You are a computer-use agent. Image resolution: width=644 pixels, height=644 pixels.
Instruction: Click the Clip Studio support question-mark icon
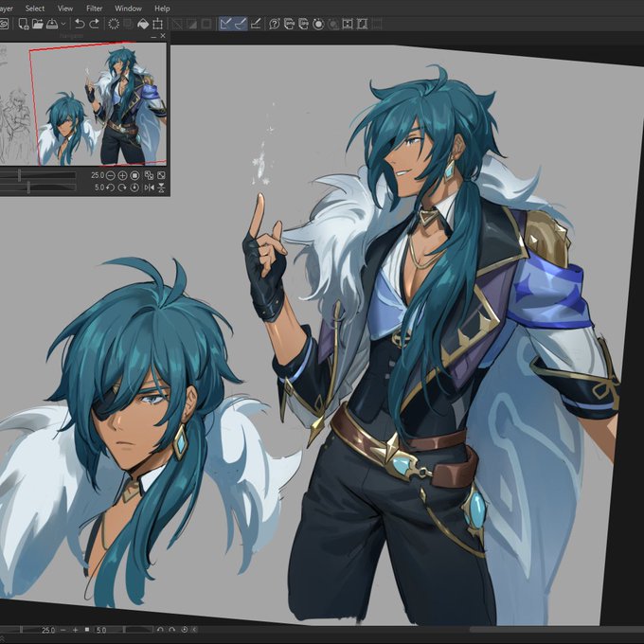275,24
